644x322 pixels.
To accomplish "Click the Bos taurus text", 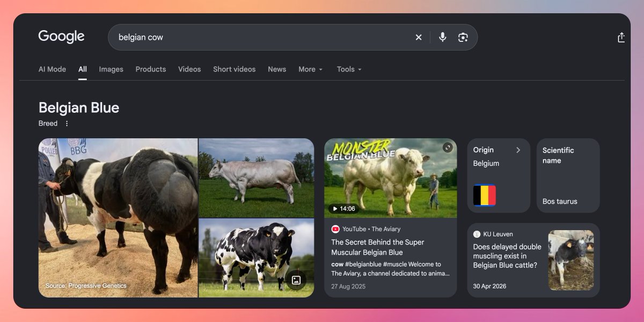I will tap(560, 201).
